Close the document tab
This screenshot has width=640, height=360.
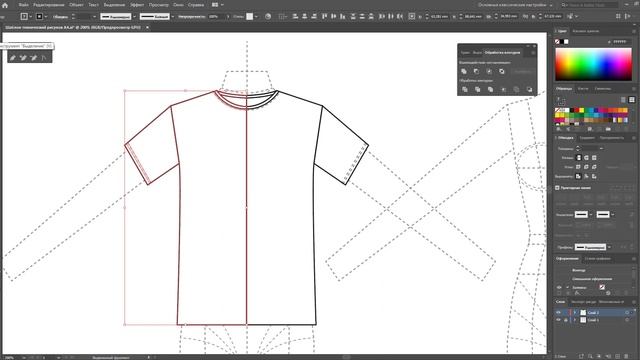click(147, 27)
